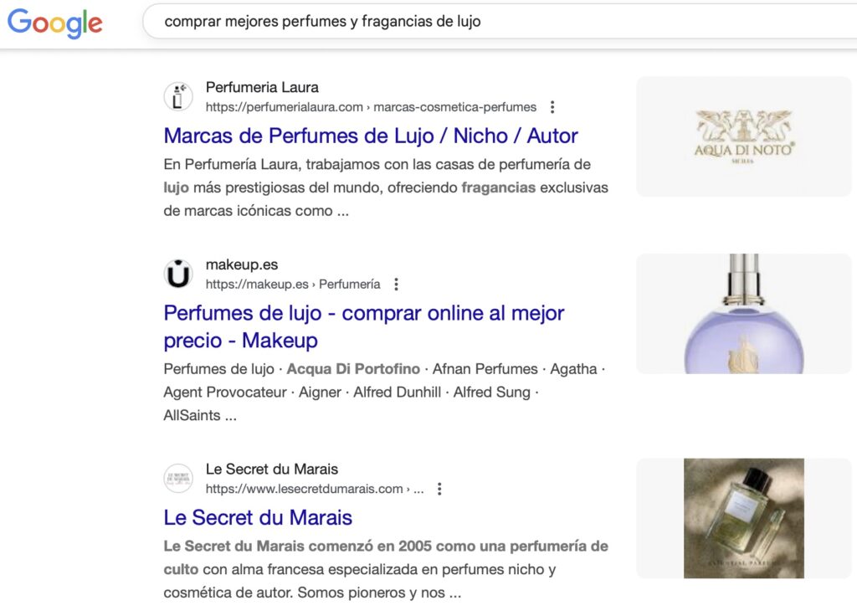The width and height of the screenshot is (857, 616).
Task: Click the snippet 'En Perfumería Laura, trabajamos con...'
Action: click(x=386, y=187)
